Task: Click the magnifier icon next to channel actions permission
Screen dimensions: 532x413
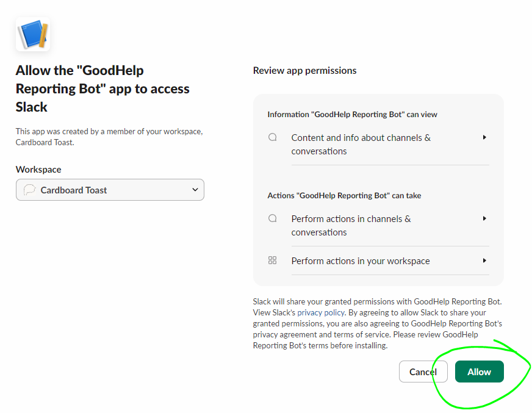Action: click(272, 218)
